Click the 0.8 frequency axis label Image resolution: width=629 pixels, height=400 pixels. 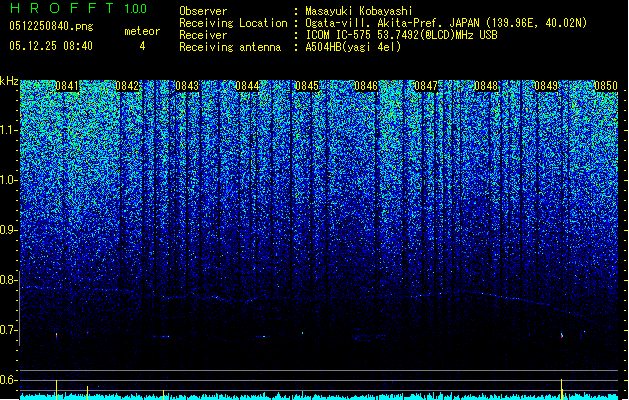coord(9,280)
